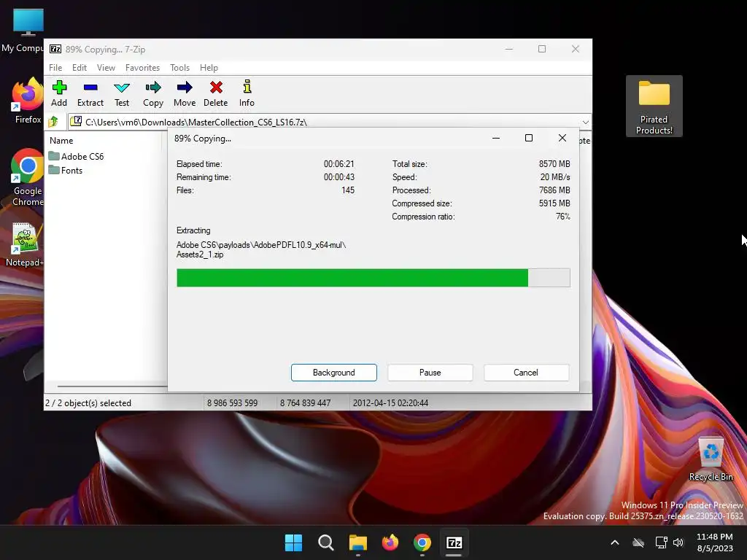This screenshot has height=560, width=747.
Task: Open File Explorer from the taskbar
Action: [x=357, y=542]
